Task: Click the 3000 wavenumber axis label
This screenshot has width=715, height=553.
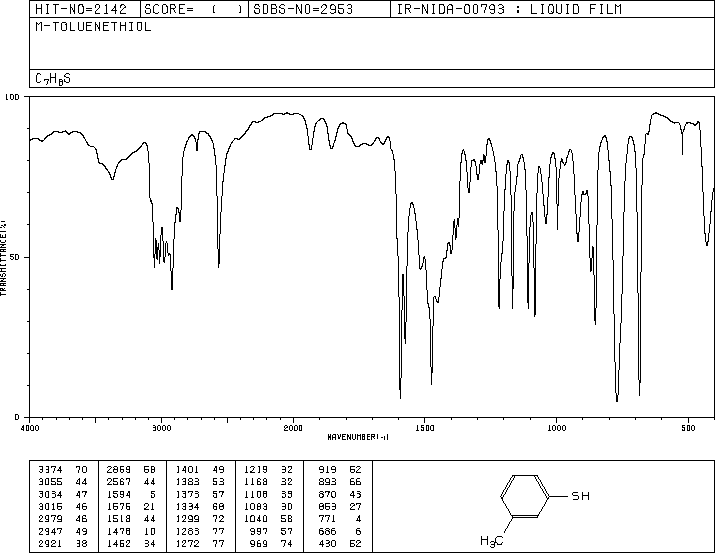Action: pyautogui.click(x=161, y=428)
